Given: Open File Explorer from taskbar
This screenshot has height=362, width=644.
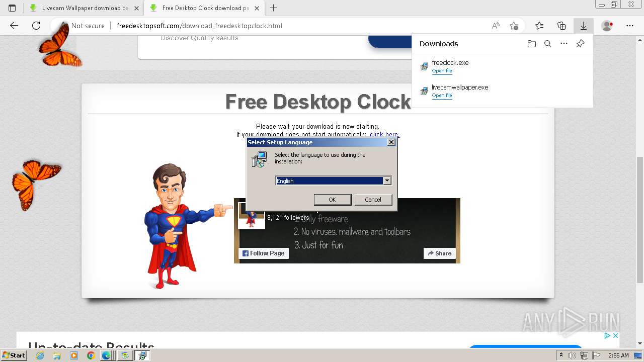Looking at the screenshot, I should (57, 355).
